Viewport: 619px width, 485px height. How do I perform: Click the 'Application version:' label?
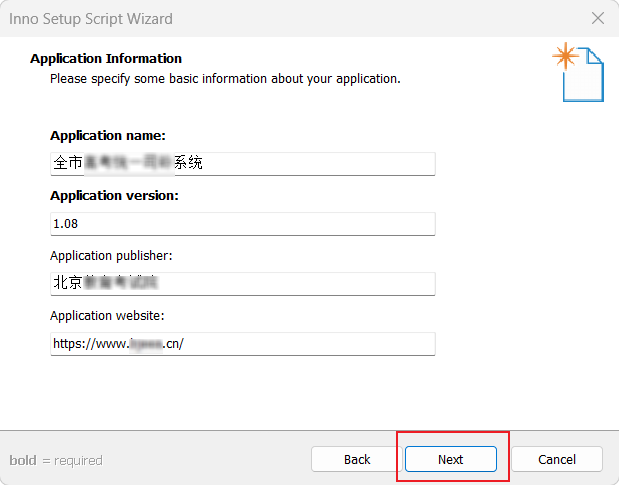tap(114, 196)
